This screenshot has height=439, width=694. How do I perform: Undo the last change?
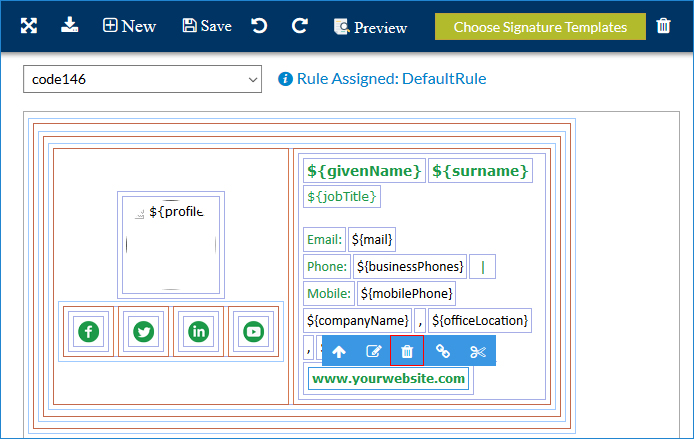point(259,26)
